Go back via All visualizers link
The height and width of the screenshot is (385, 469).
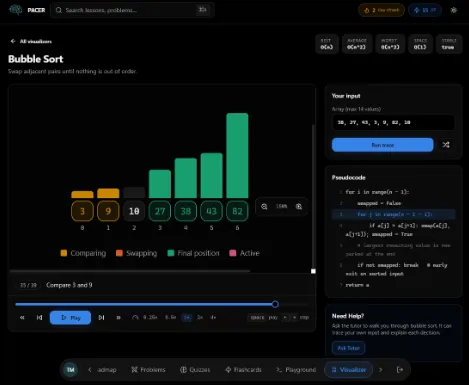point(31,41)
